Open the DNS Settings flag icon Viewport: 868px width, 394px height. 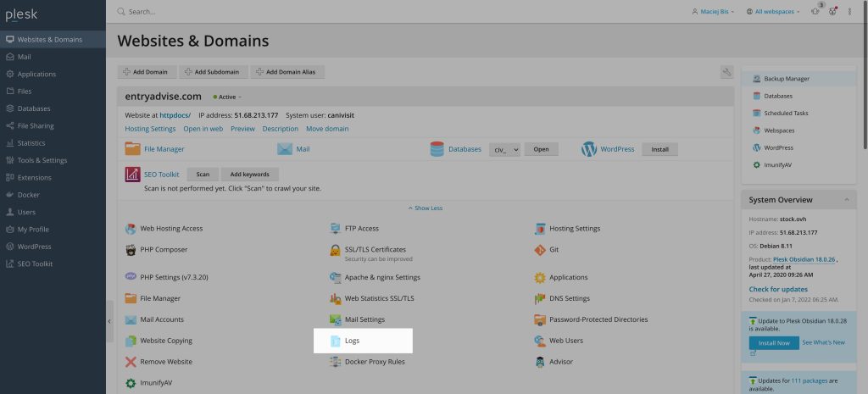point(540,299)
